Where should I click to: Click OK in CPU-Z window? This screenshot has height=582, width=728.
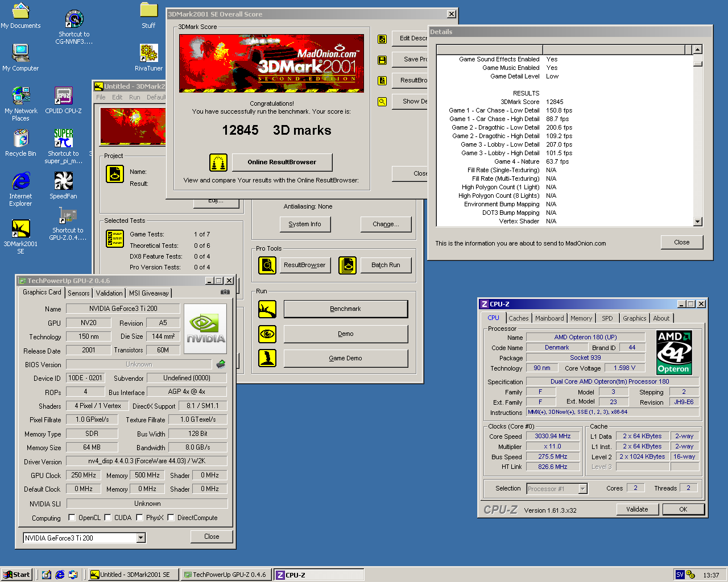coord(684,509)
